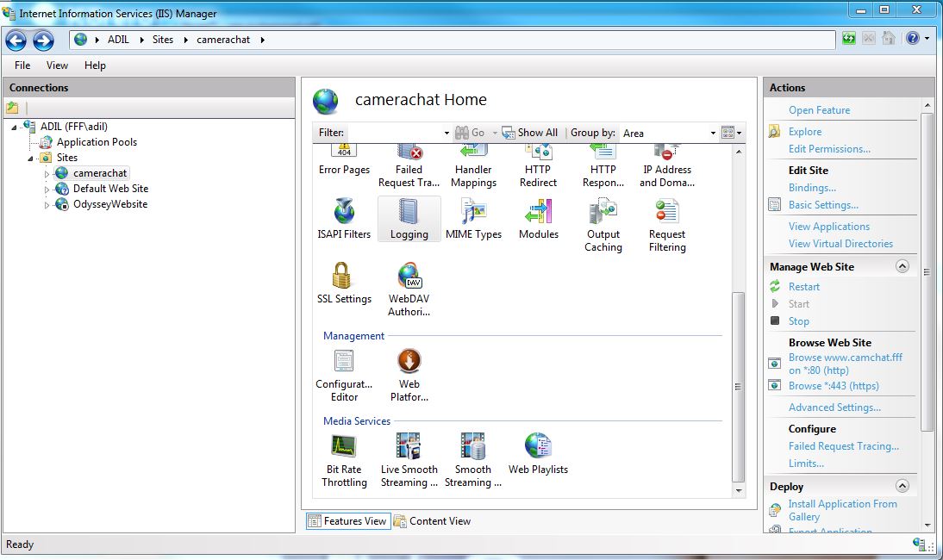The width and height of the screenshot is (943, 560).
Task: Open MIME Types feature
Action: (x=473, y=220)
